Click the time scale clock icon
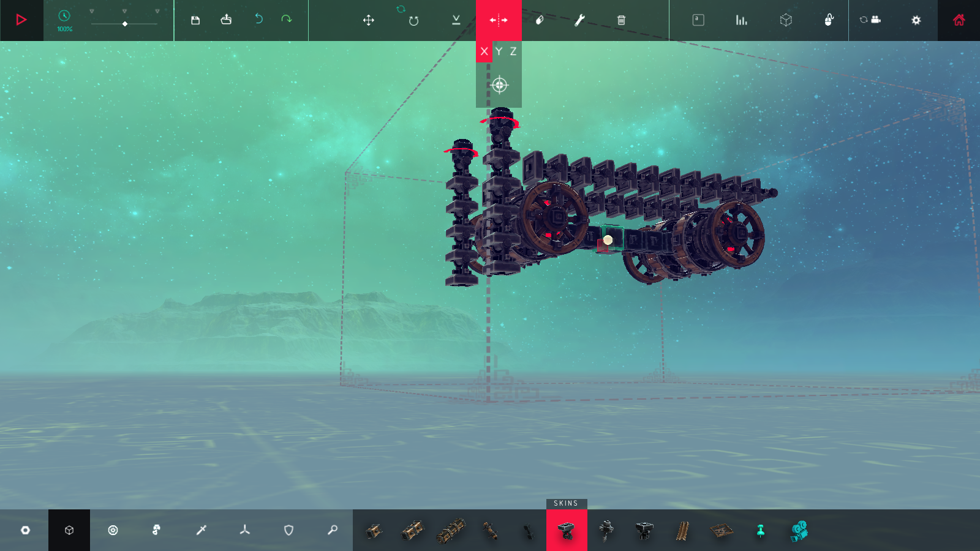The image size is (980, 551). pos(64,16)
